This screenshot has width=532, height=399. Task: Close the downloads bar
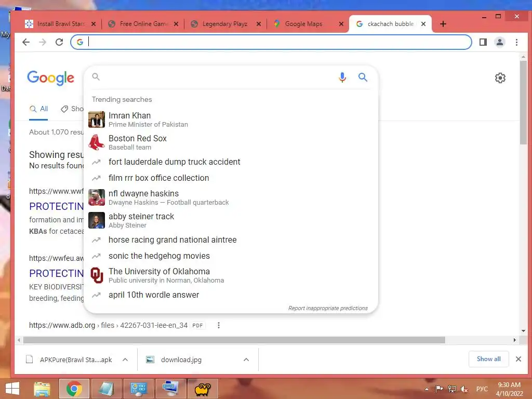point(518,359)
